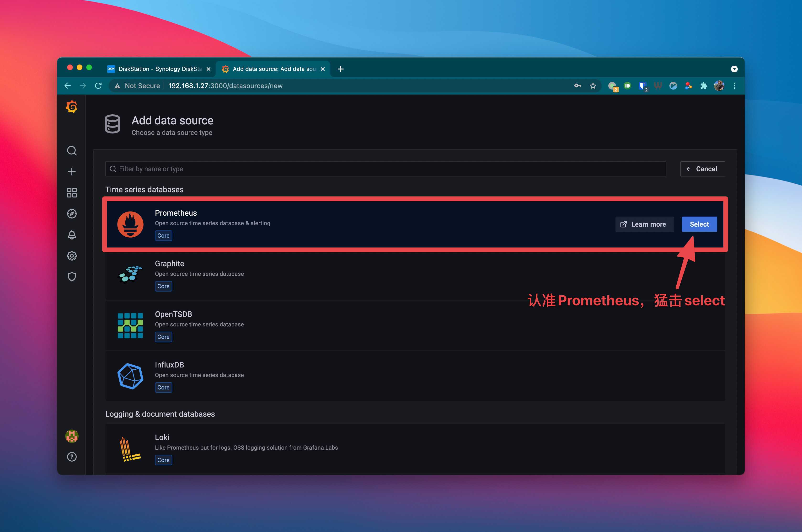Viewport: 802px width, 532px height.
Task: Open the browser Extensions puzzle icon
Action: coord(704,86)
